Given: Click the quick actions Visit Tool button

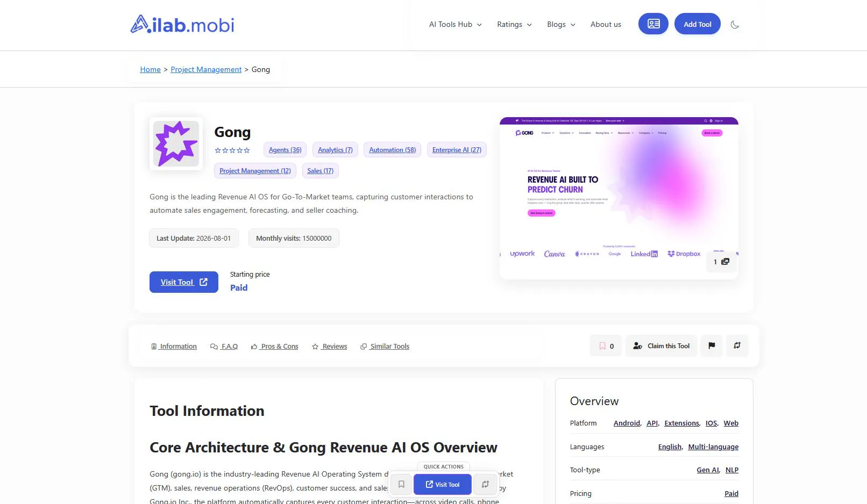Looking at the screenshot, I should pos(443,484).
